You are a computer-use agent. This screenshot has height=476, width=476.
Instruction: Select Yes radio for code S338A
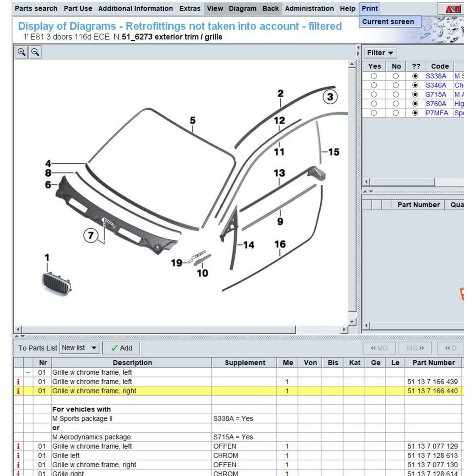point(374,76)
